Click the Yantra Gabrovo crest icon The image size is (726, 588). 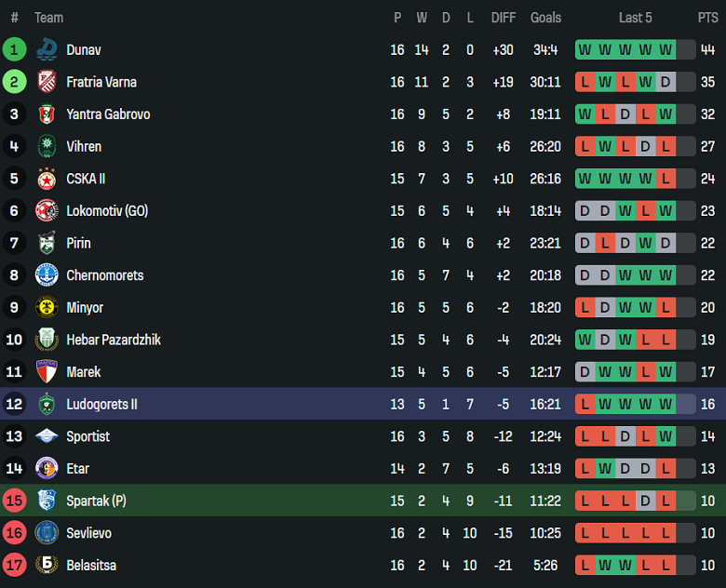pos(47,114)
